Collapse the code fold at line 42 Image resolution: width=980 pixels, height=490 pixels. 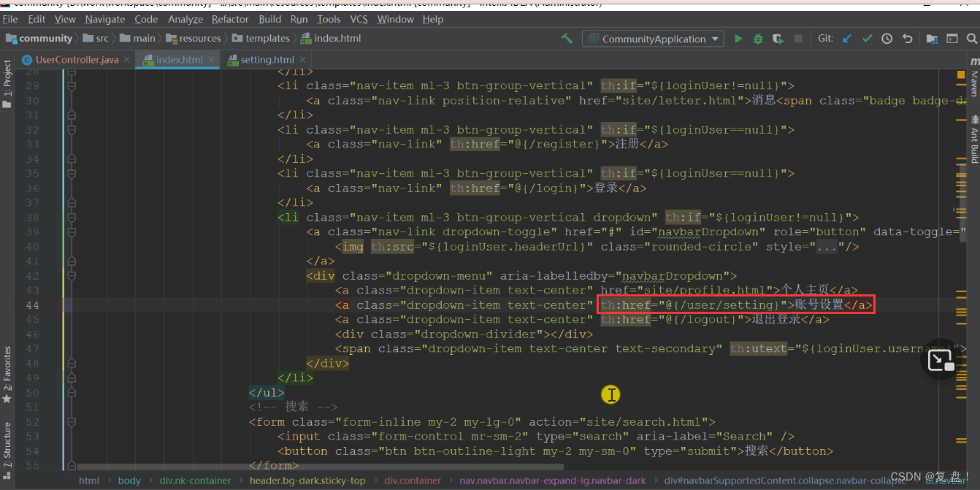[71, 276]
